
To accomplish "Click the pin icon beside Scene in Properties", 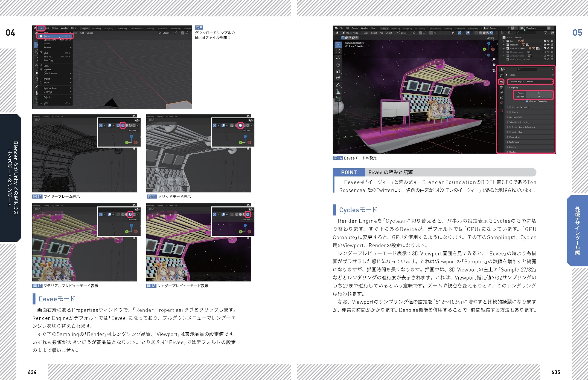I will pos(552,75).
